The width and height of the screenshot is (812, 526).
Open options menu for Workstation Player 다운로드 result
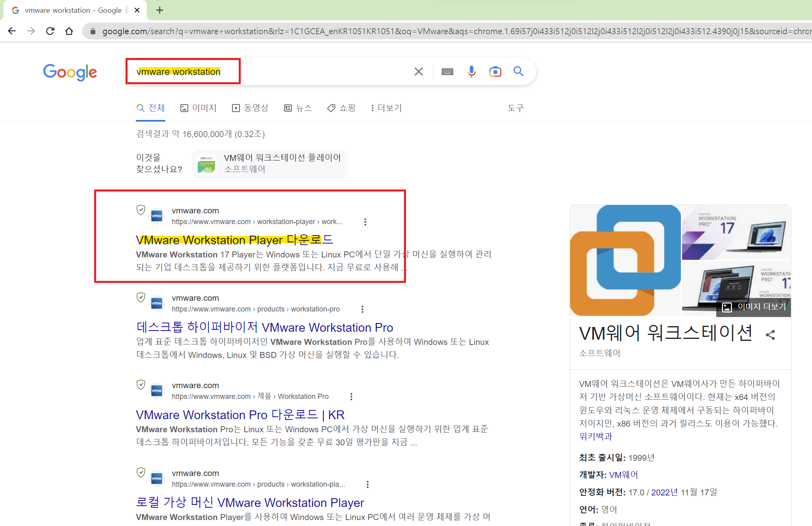tap(365, 222)
